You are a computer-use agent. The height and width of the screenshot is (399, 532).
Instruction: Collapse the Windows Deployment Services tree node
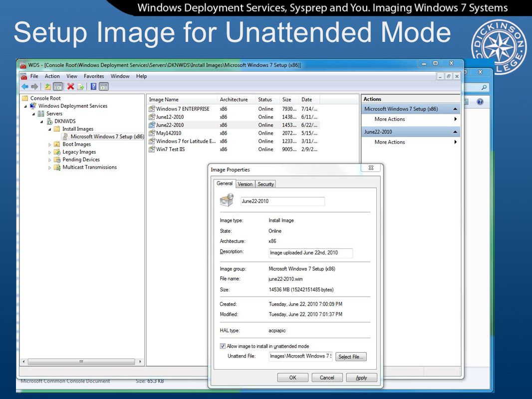25,106
